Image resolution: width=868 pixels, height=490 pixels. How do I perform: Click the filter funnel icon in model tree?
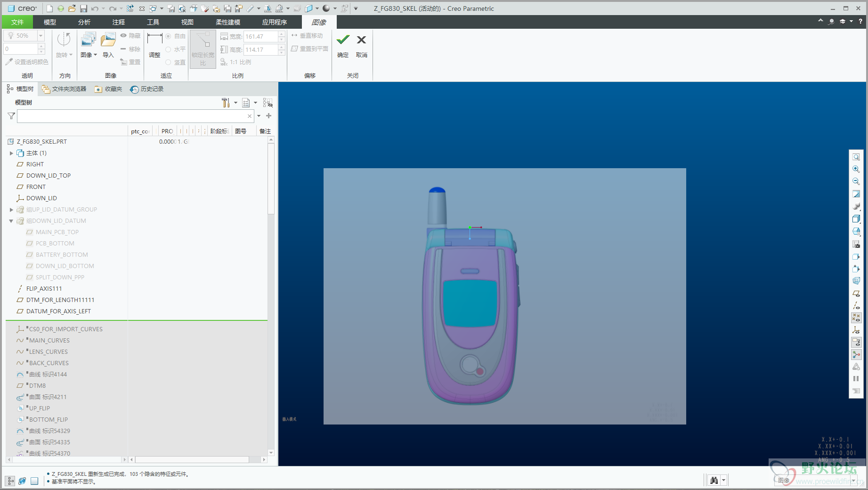11,116
